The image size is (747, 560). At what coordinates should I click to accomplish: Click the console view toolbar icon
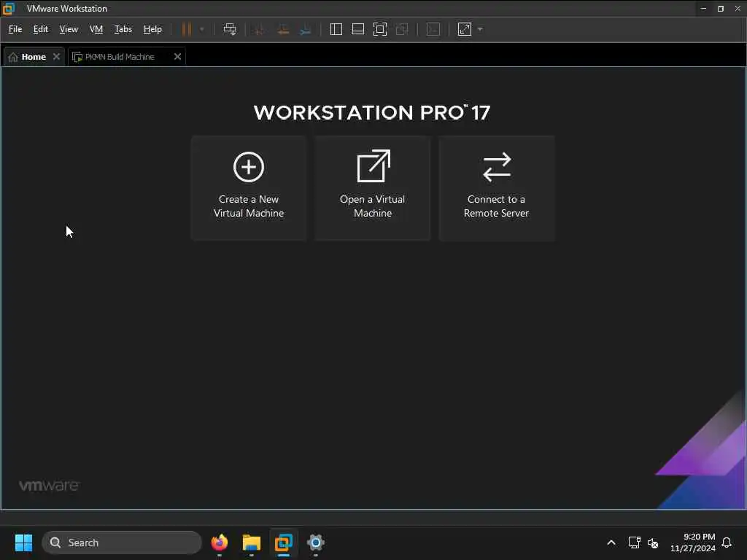pyautogui.click(x=433, y=29)
